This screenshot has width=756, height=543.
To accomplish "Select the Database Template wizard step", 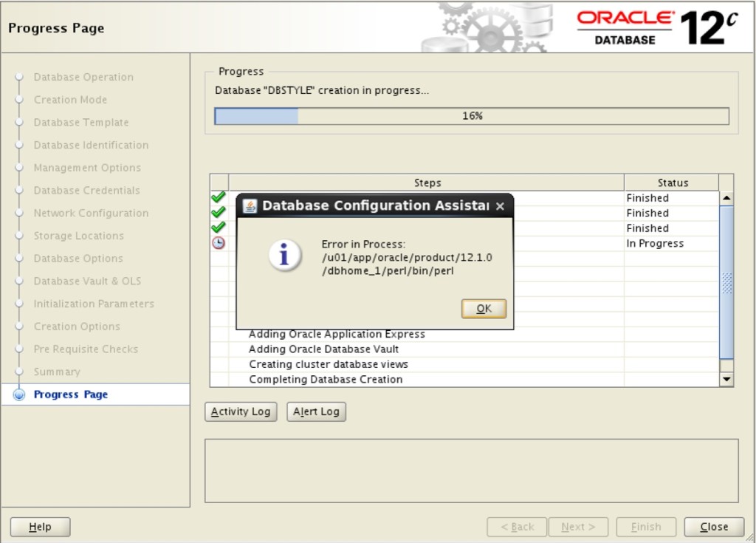I will (x=81, y=123).
